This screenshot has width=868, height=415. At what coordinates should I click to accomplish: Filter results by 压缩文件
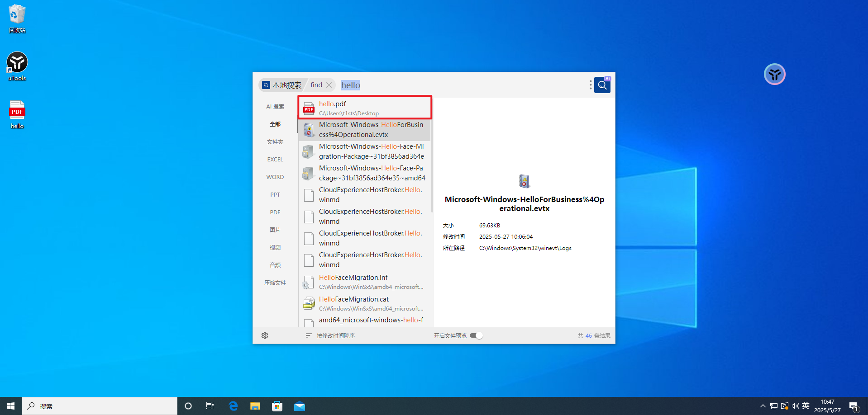[x=275, y=283]
